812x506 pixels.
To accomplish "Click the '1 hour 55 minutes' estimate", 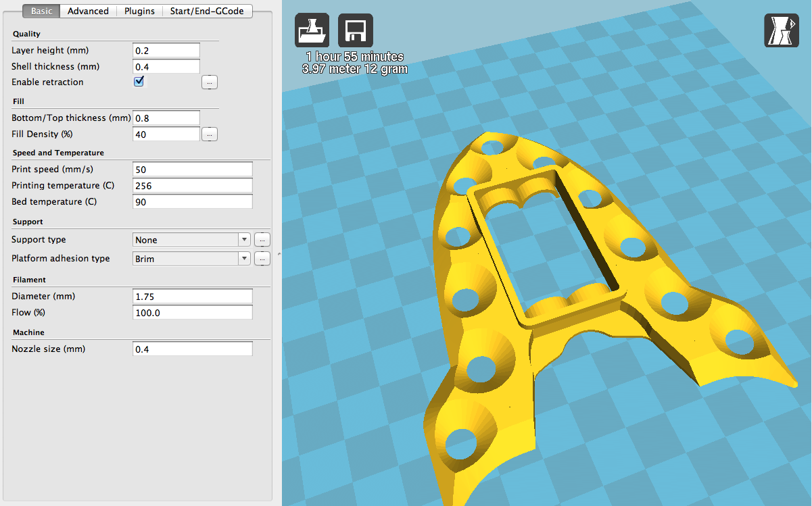I will (354, 57).
